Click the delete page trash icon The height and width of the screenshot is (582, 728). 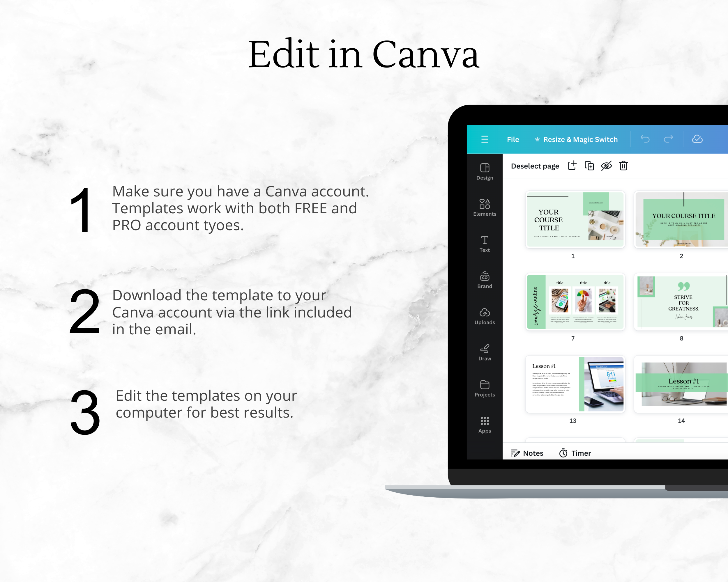click(x=624, y=166)
